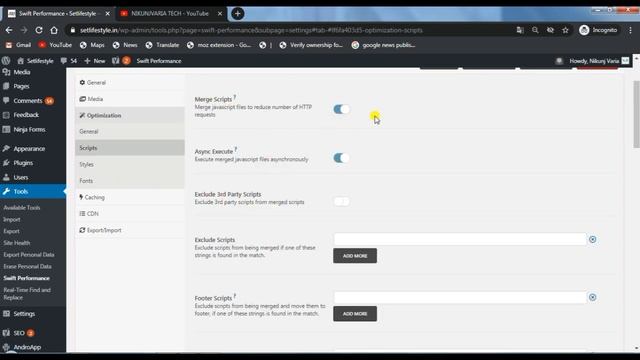Open Gmail bookmark

click(x=18, y=45)
